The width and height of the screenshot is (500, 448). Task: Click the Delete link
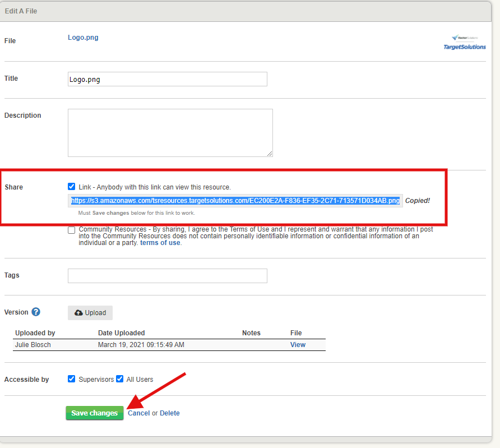pos(170,413)
